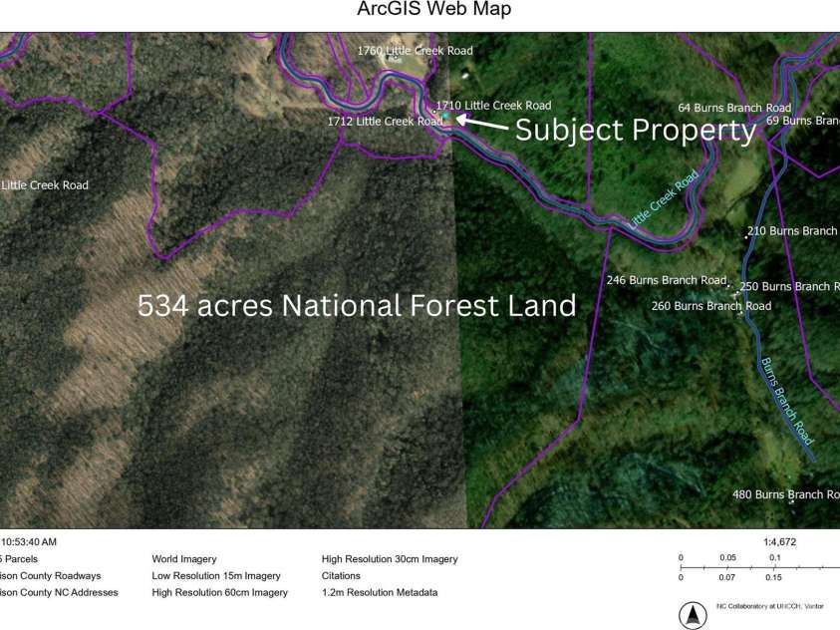Screen dimensions: 840x630
Task: Click the north arrow compass icon
Action: (693, 615)
